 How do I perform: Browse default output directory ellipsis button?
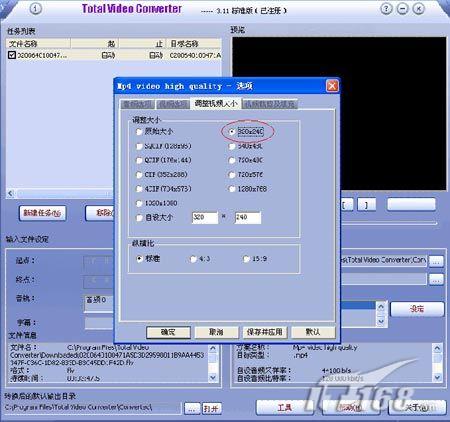(x=192, y=409)
